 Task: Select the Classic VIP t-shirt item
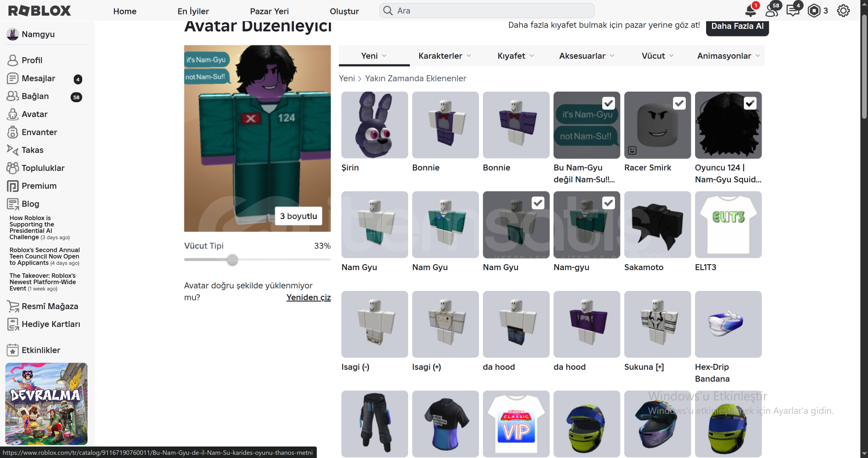point(516,424)
